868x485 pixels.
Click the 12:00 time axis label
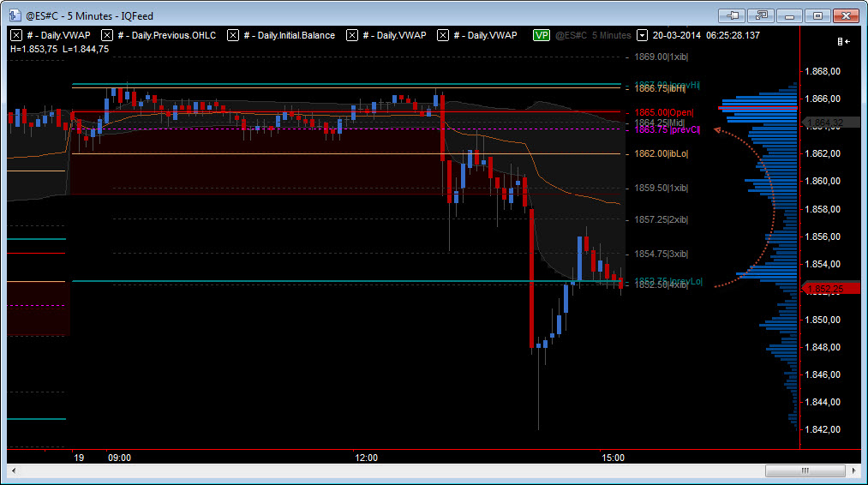coord(367,458)
